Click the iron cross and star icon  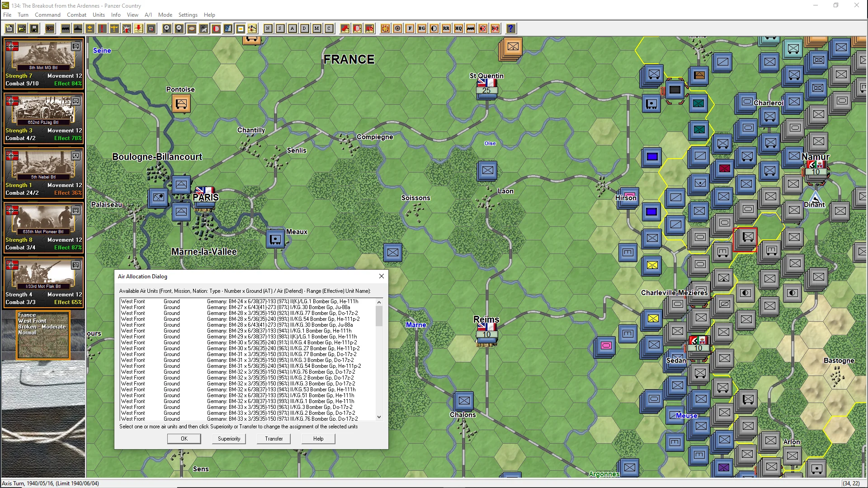click(204, 28)
